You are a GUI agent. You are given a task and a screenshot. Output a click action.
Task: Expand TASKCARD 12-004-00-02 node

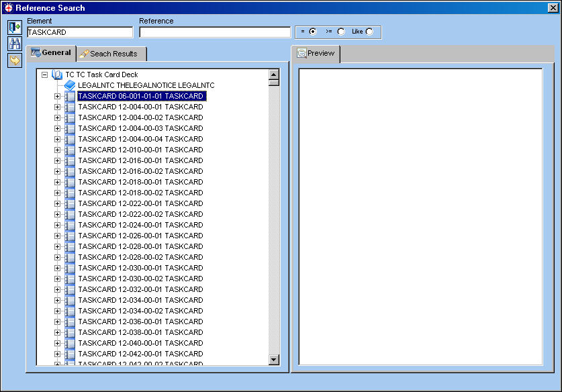[57, 118]
